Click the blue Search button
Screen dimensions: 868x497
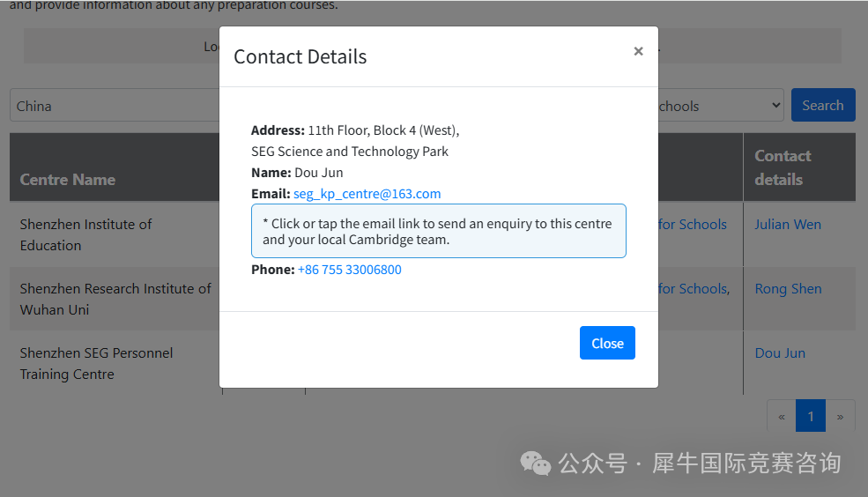822,105
